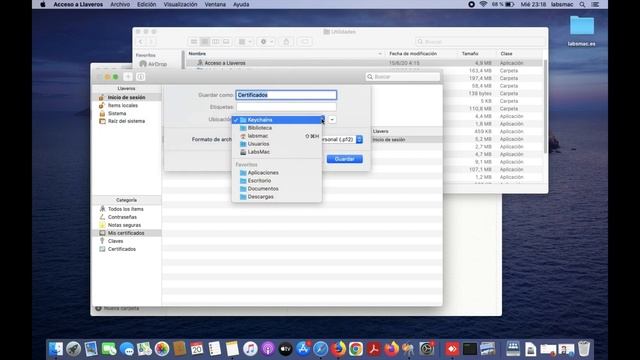Open the Edición menu
The image size is (640, 360).
[147, 4]
